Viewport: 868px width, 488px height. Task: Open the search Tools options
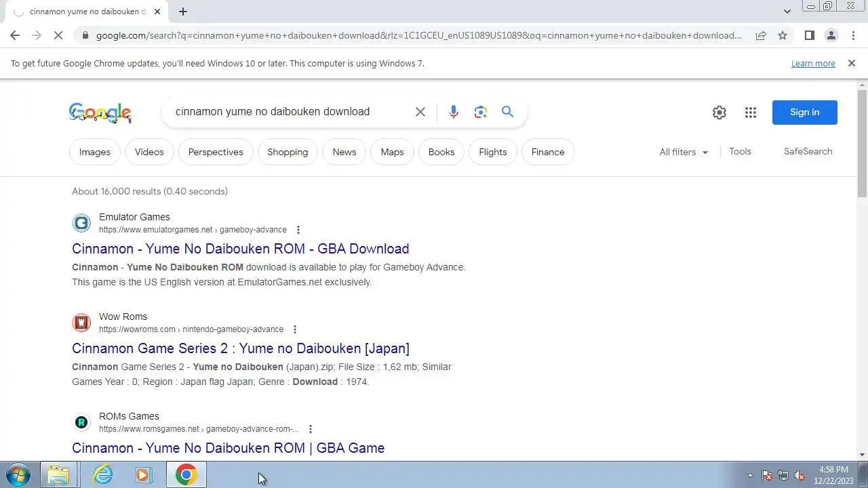(740, 151)
